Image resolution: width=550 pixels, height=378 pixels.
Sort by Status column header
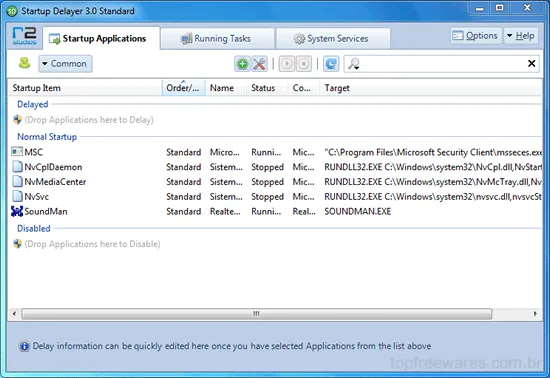[x=268, y=88]
